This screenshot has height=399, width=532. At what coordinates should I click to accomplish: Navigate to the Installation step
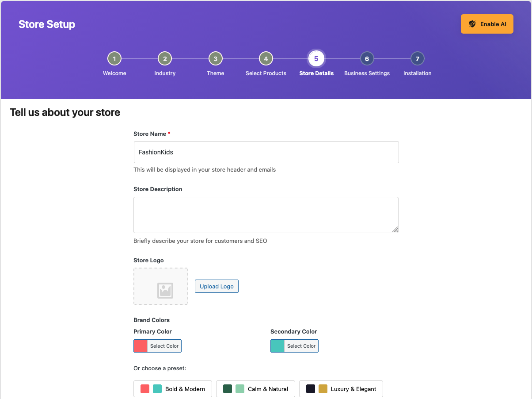(x=417, y=58)
